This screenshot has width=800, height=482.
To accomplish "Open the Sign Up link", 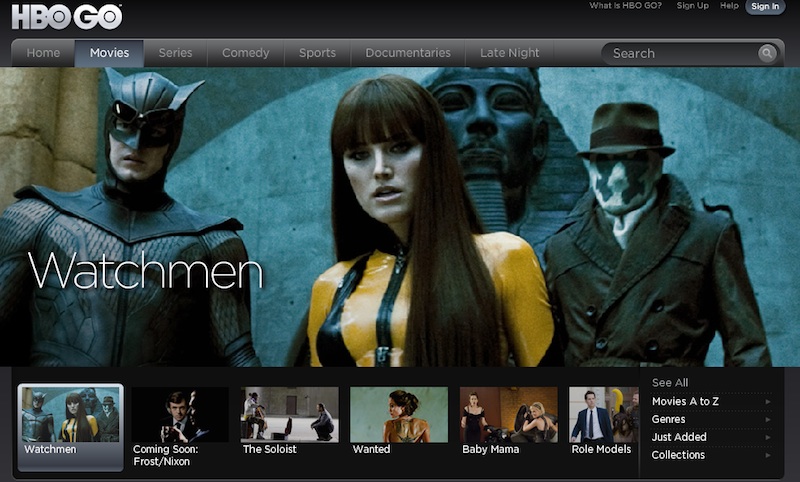I will pyautogui.click(x=692, y=6).
